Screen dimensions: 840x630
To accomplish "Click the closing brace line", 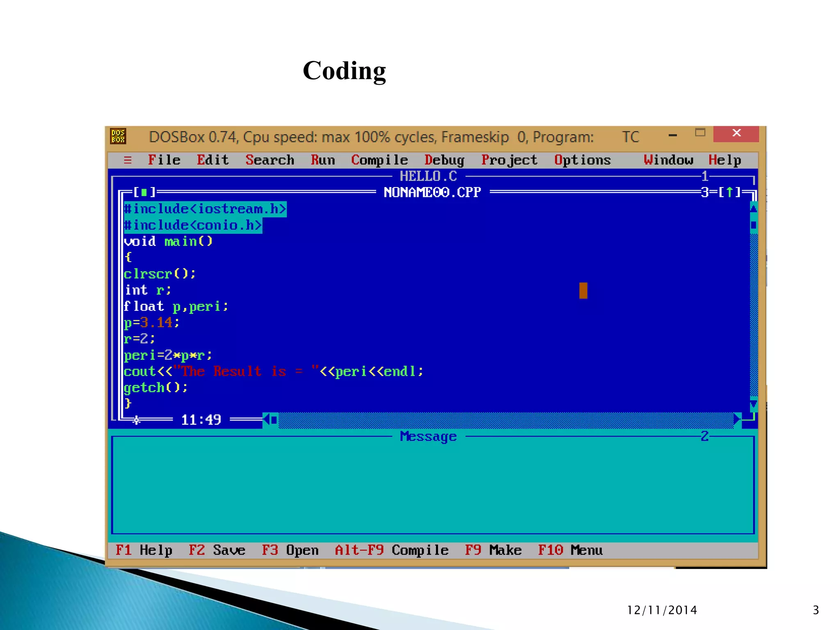I will (128, 404).
